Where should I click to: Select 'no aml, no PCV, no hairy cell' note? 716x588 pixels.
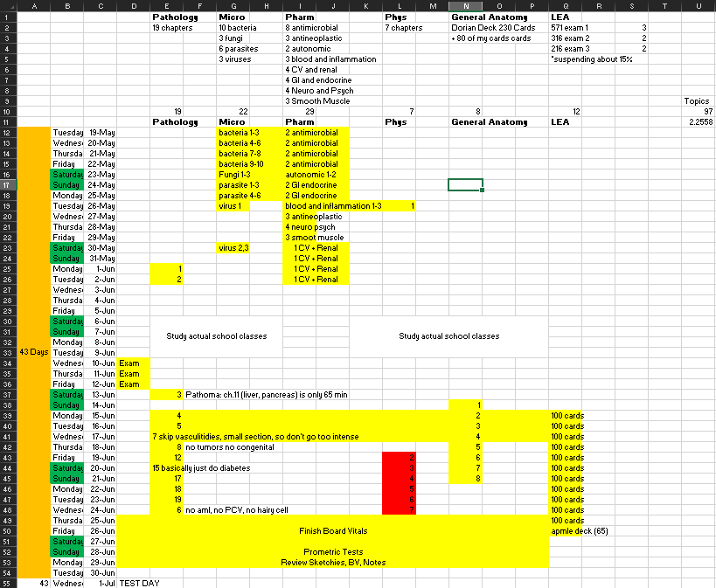236,509
